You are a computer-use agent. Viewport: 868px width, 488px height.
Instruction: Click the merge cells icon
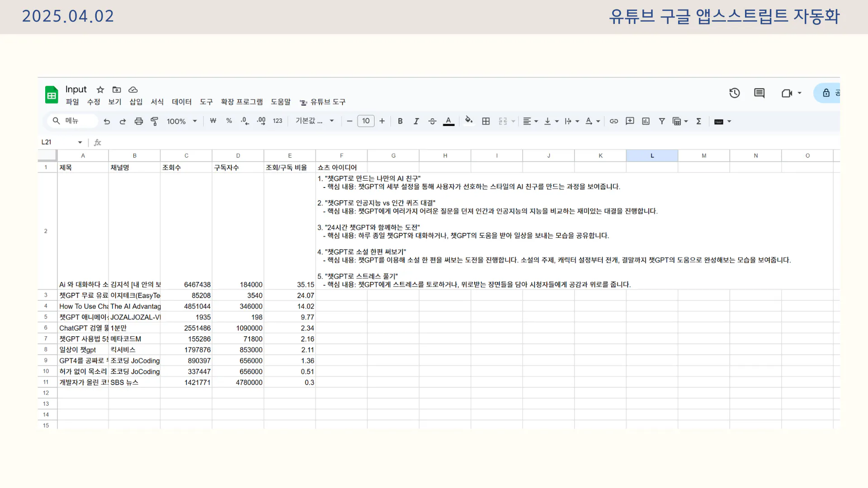coord(503,121)
